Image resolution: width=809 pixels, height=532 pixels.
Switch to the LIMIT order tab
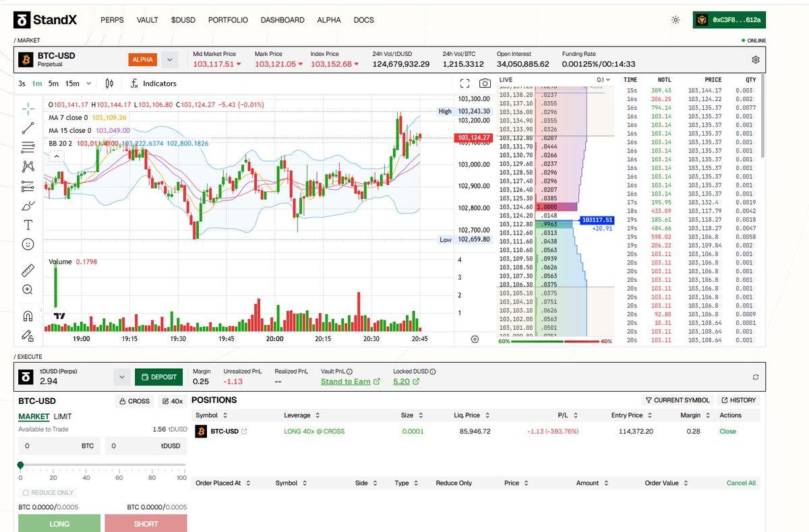63,417
